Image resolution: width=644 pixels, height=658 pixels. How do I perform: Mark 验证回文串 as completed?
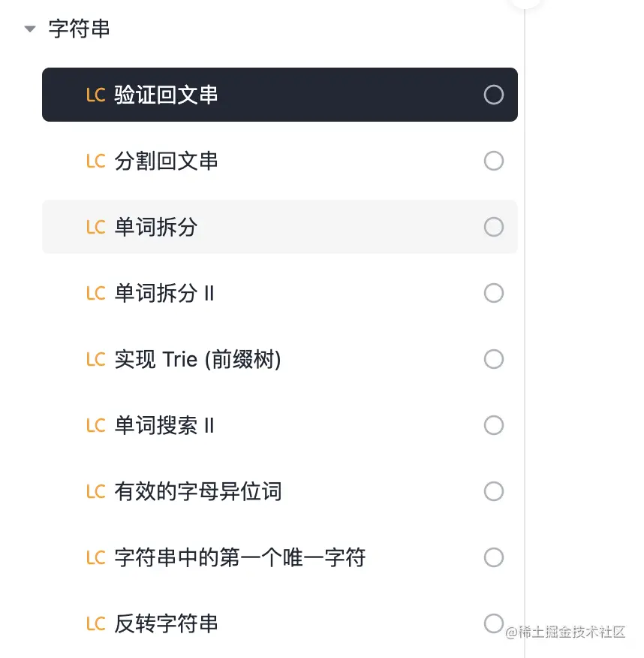point(494,95)
